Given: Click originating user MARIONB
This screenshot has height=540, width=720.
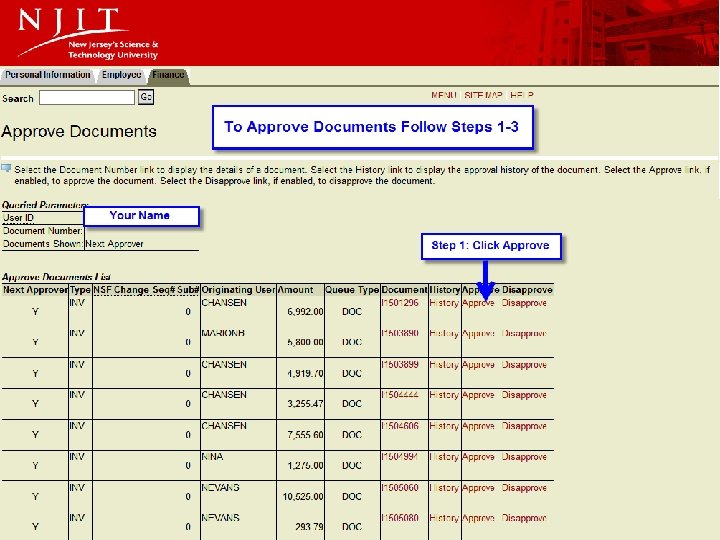Looking at the screenshot, I should 223,333.
